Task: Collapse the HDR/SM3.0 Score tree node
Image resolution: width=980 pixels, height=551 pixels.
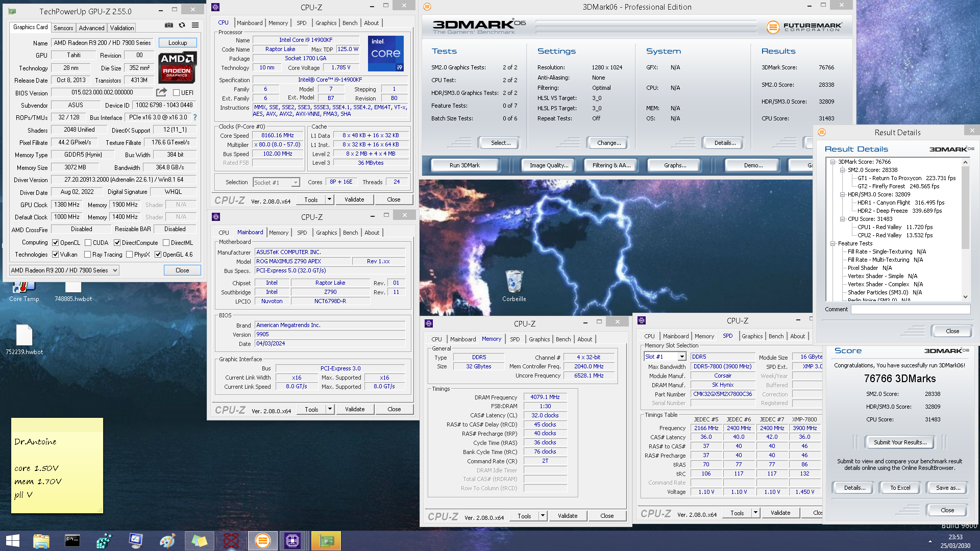Action: pos(842,194)
